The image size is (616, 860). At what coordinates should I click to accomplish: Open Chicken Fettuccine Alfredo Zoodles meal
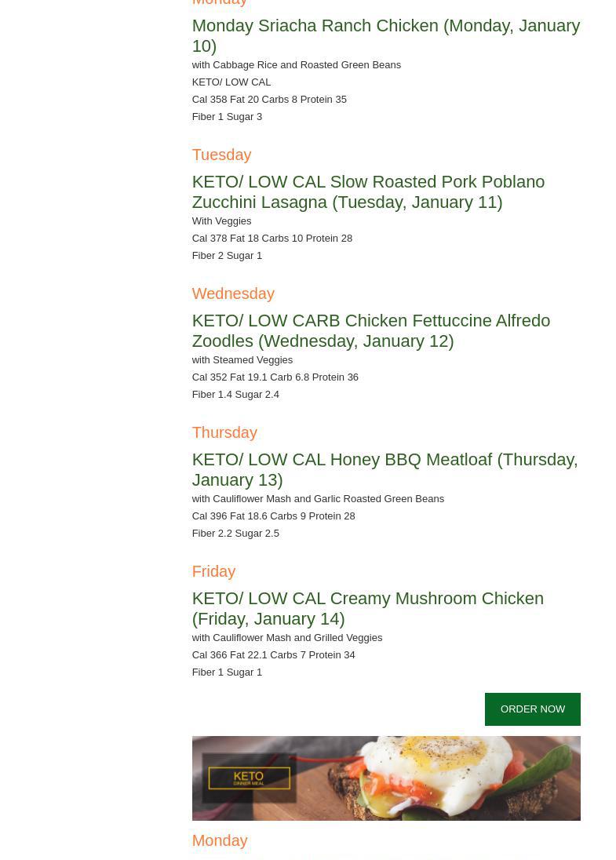pyautogui.click(x=370, y=330)
